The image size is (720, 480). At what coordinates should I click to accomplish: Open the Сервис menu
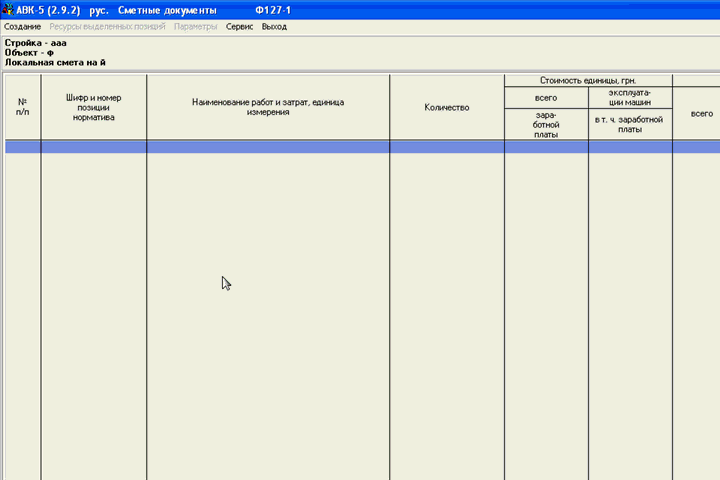(239, 26)
